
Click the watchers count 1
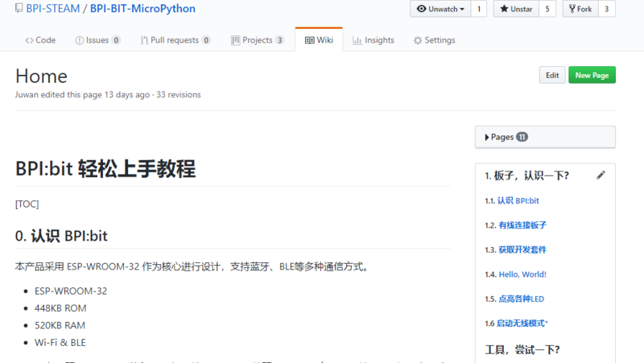pyautogui.click(x=479, y=9)
